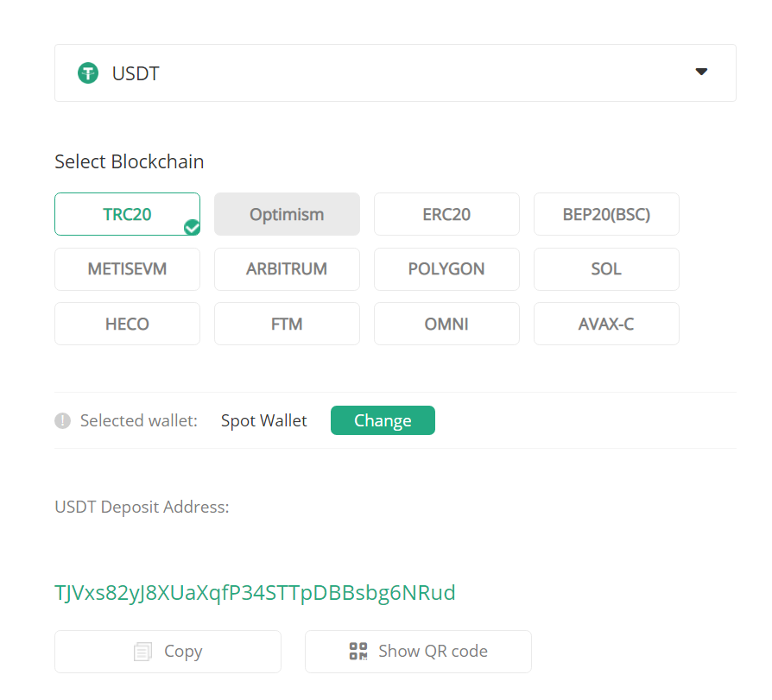This screenshot has height=700, width=772.
Task: Select the POLYGON blockchain
Action: (446, 269)
